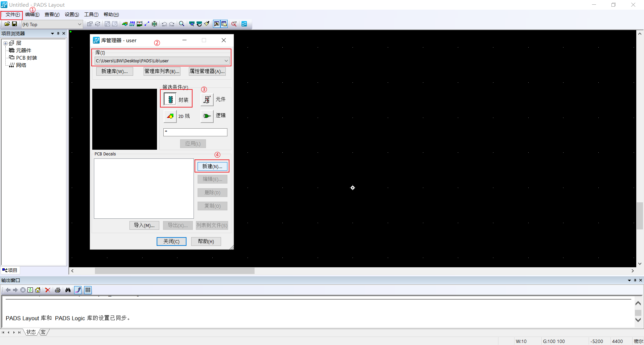Click the Redraw icon in toolbar

tap(199, 24)
